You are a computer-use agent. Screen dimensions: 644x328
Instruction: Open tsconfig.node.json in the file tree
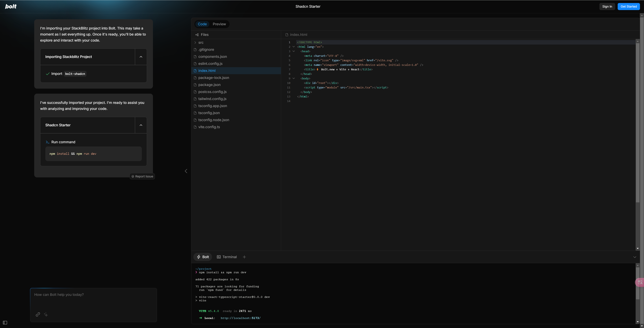click(236, 120)
